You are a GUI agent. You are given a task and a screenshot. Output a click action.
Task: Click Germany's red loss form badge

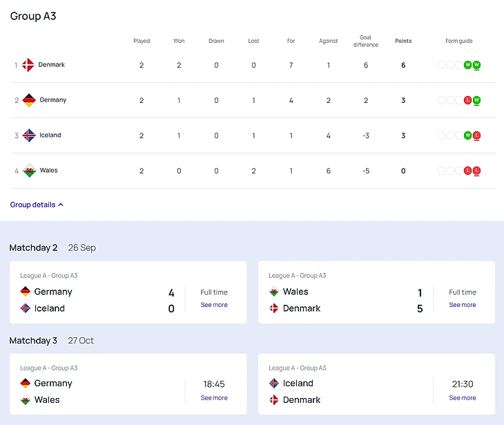pos(467,100)
